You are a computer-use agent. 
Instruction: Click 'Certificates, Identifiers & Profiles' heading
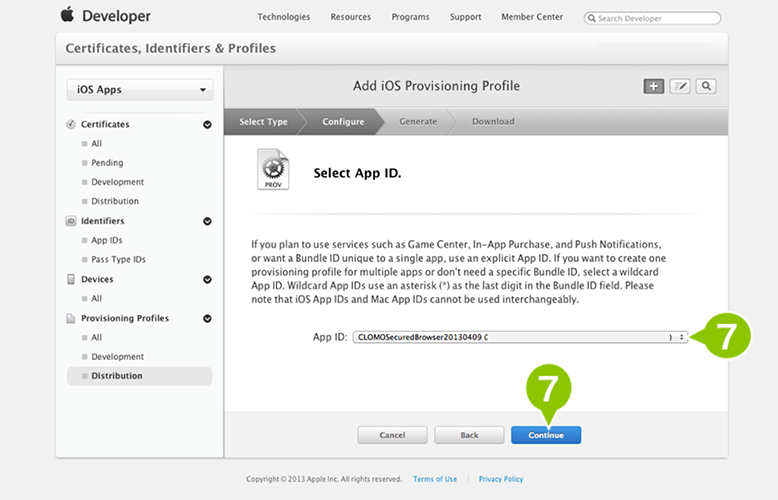pos(171,48)
